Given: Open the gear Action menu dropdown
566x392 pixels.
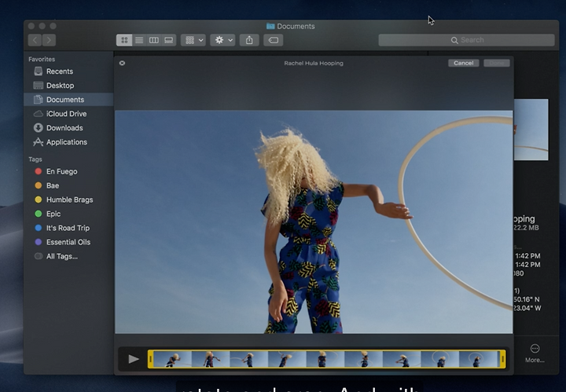Looking at the screenshot, I should pyautogui.click(x=222, y=40).
